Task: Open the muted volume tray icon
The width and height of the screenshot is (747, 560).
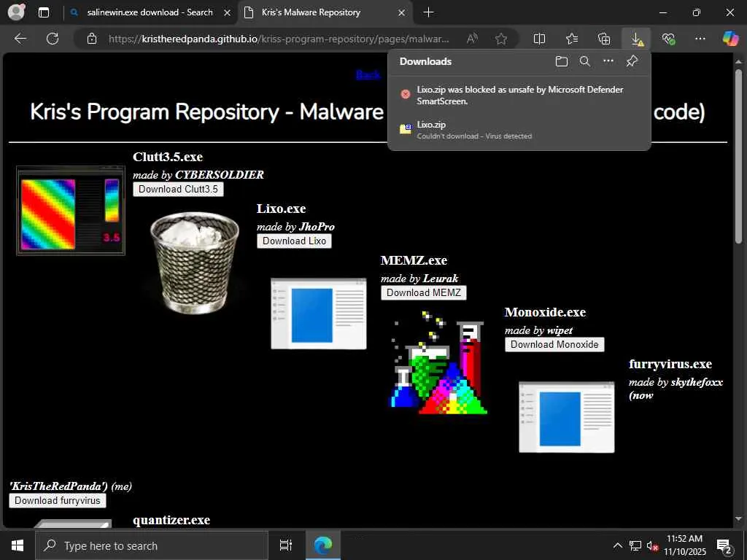Action: [x=652, y=545]
